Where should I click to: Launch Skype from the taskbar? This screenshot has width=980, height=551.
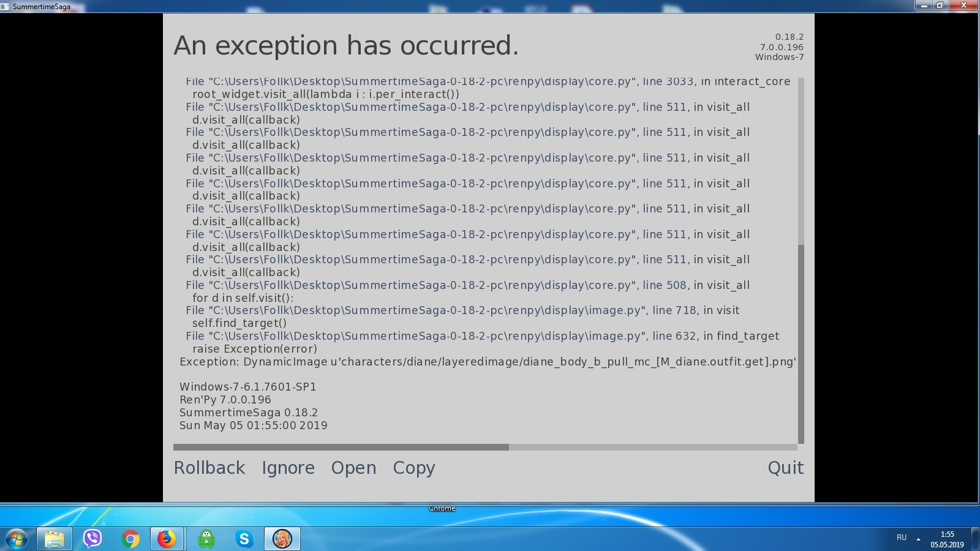(x=244, y=539)
